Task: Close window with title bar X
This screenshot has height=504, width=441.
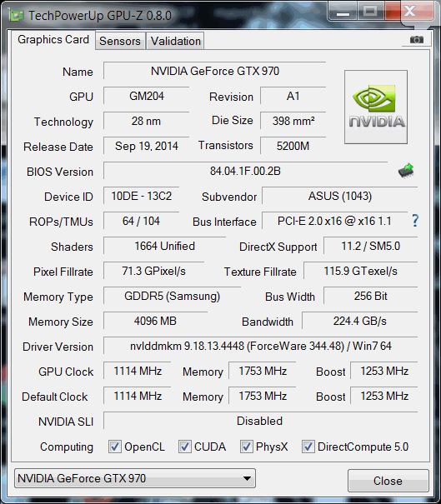Action: (x=409, y=12)
